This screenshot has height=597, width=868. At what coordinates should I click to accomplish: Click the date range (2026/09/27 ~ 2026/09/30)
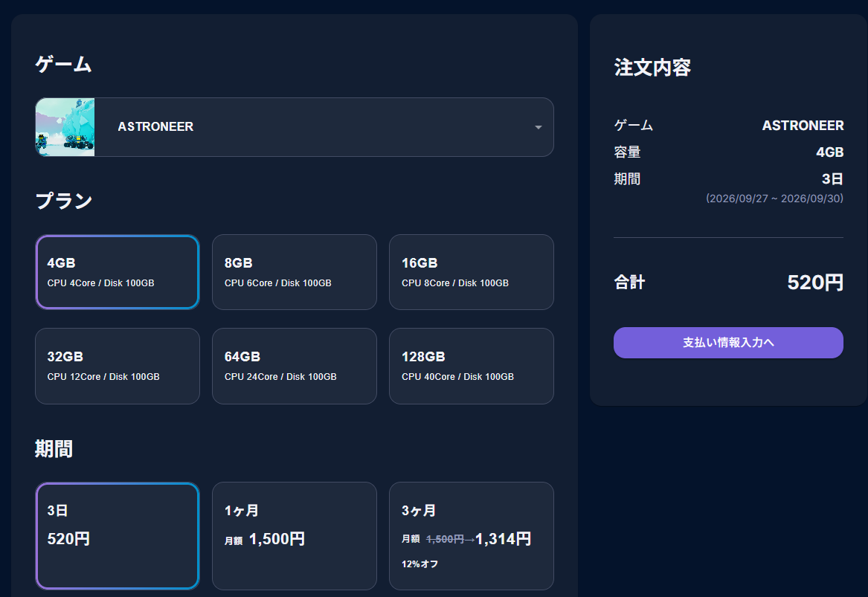774,199
